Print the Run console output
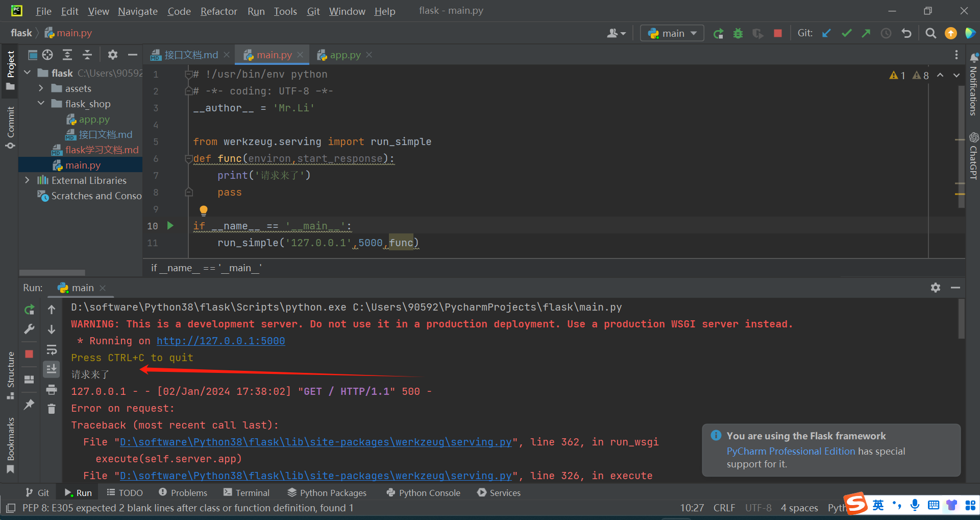Screen dimensions: 980x520 tap(52, 390)
